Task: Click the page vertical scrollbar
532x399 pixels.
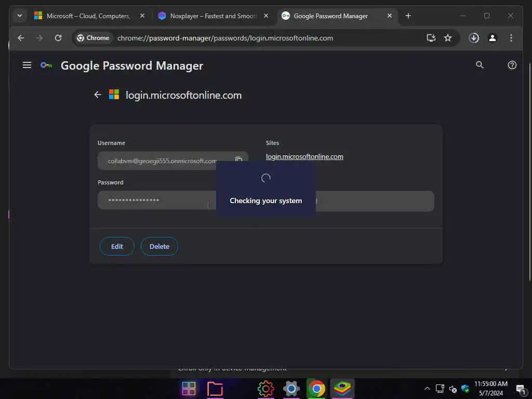Action: [529, 171]
